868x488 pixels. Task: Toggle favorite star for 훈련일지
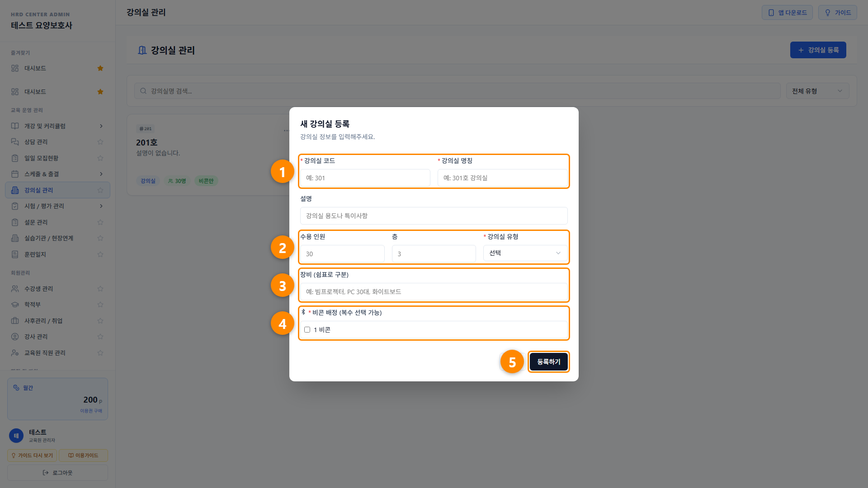click(100, 254)
